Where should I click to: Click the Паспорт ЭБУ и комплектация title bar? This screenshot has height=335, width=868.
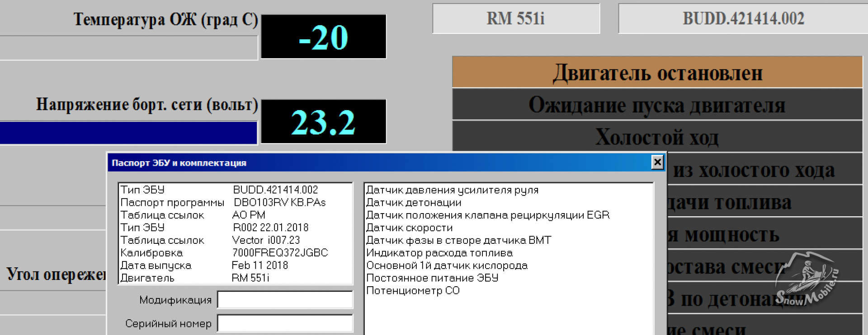click(386, 163)
